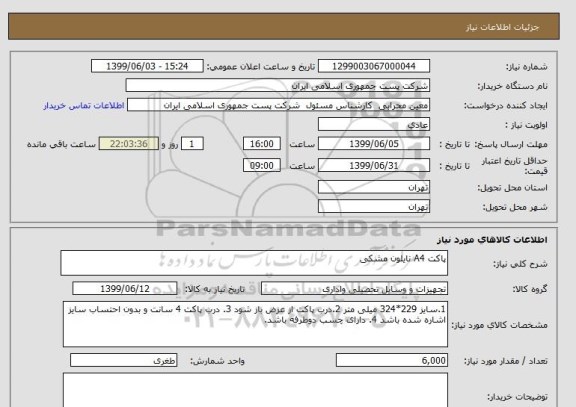The width and height of the screenshot is (576, 407).
Task: Open the buyer contact info link اطلاعات تماس خریدار
Action: 84,105
